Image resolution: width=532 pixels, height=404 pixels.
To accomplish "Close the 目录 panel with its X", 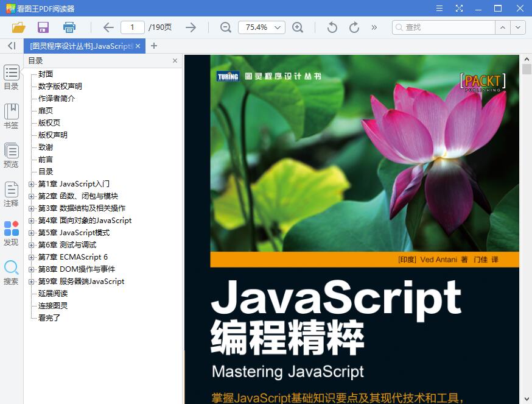I will point(175,60).
